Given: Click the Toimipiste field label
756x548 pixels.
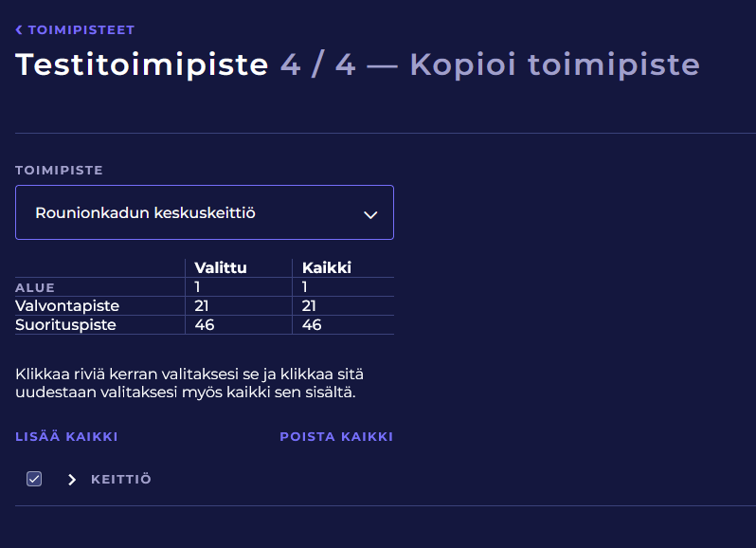Looking at the screenshot, I should pos(59,171).
